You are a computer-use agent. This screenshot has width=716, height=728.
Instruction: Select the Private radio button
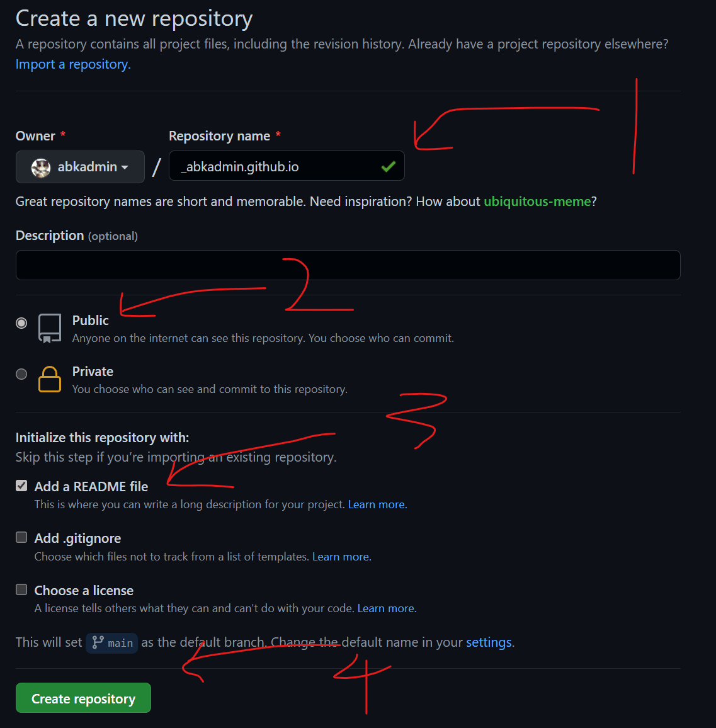21,373
